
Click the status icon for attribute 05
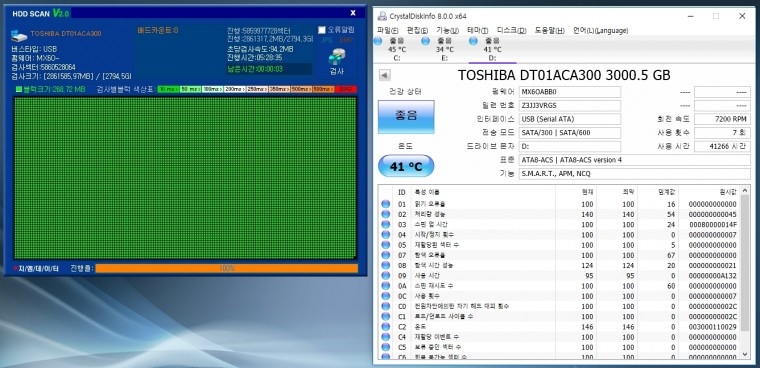pos(386,245)
